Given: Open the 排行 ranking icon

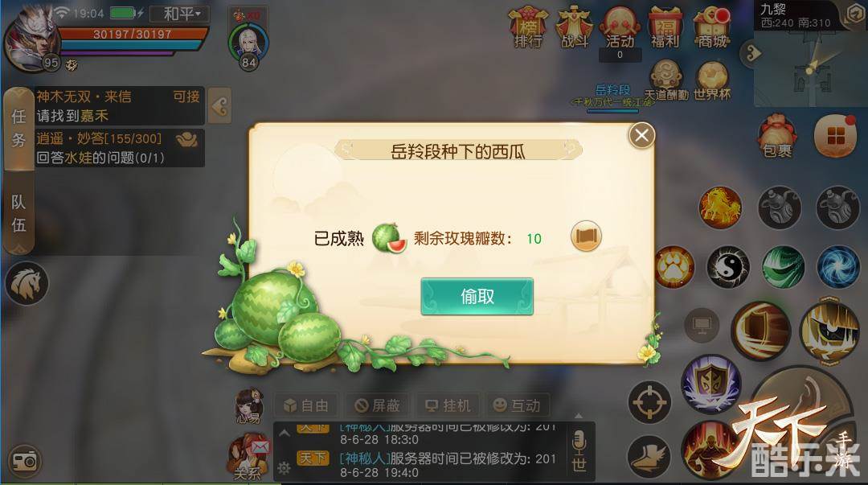Looking at the screenshot, I should [528, 27].
